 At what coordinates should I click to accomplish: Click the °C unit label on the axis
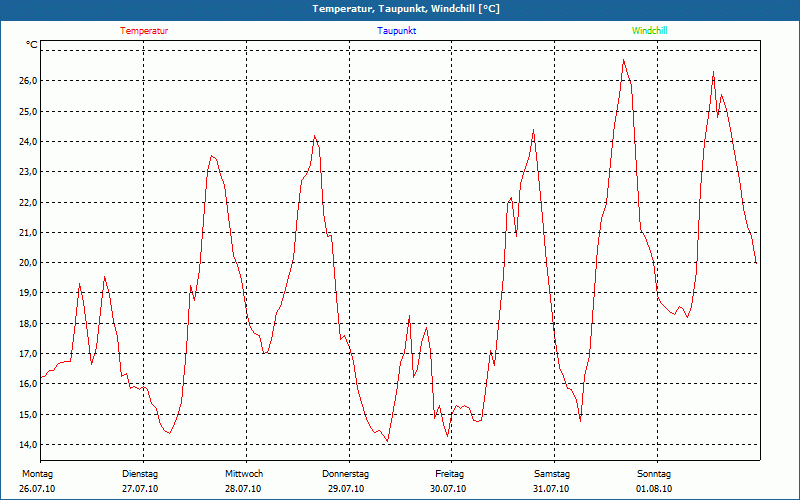[x=32, y=45]
